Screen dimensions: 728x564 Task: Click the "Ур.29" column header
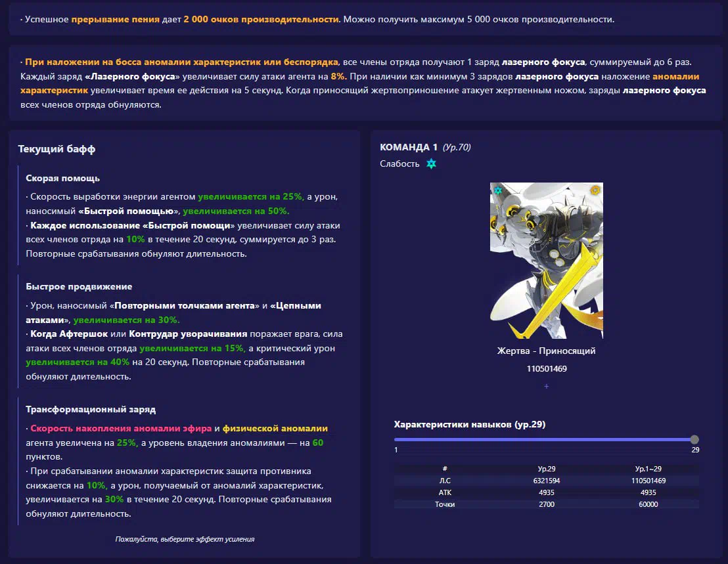(547, 469)
